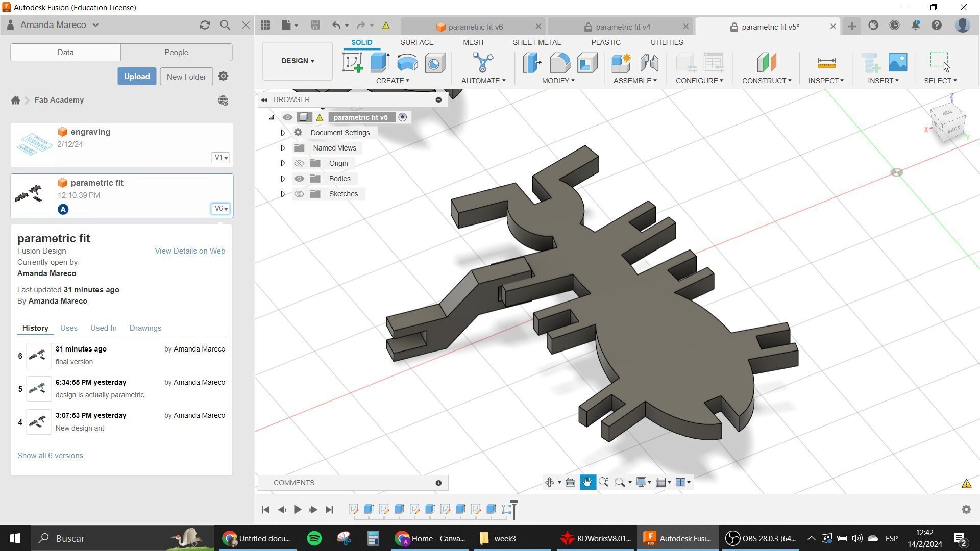Open the notifications bell icon

pos(916,26)
